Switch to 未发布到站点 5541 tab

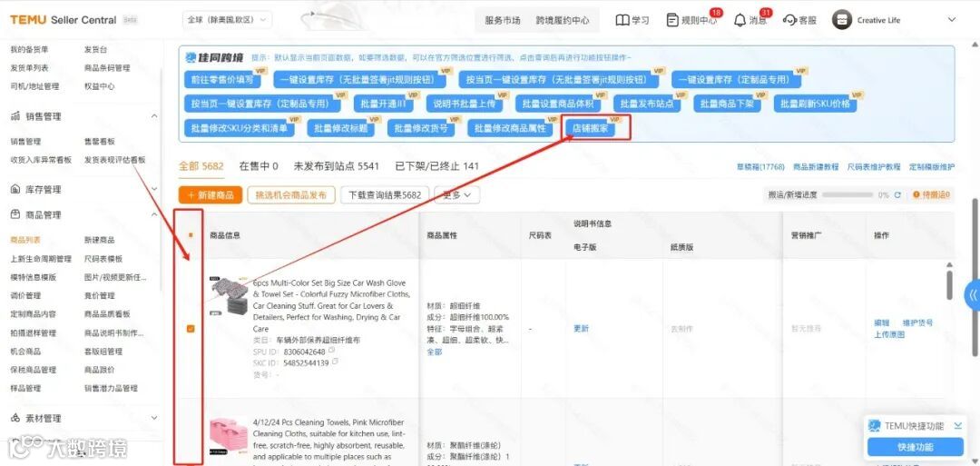337,166
